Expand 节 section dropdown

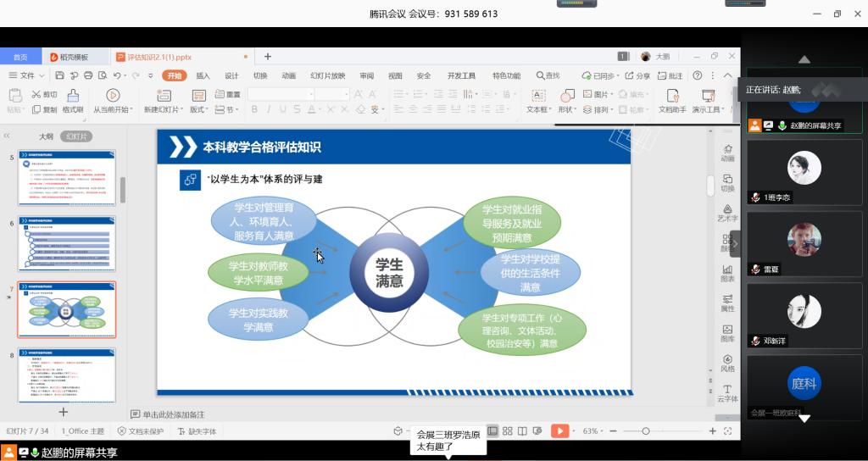pos(237,110)
